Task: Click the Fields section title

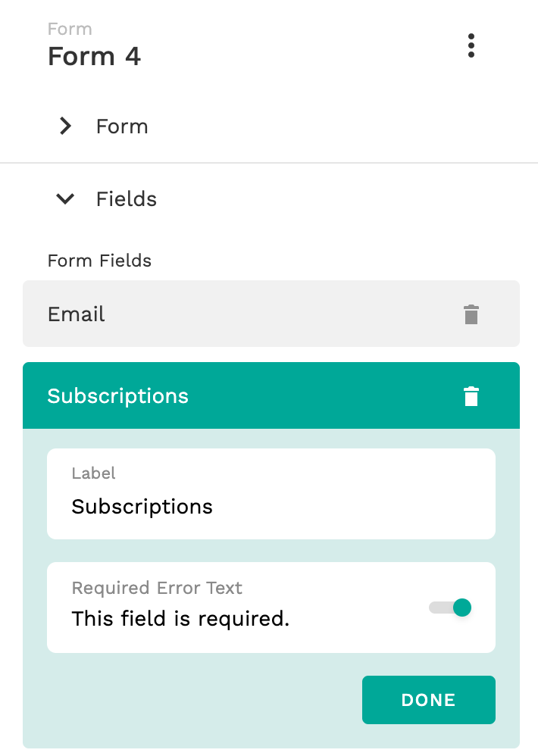Action: (x=127, y=198)
